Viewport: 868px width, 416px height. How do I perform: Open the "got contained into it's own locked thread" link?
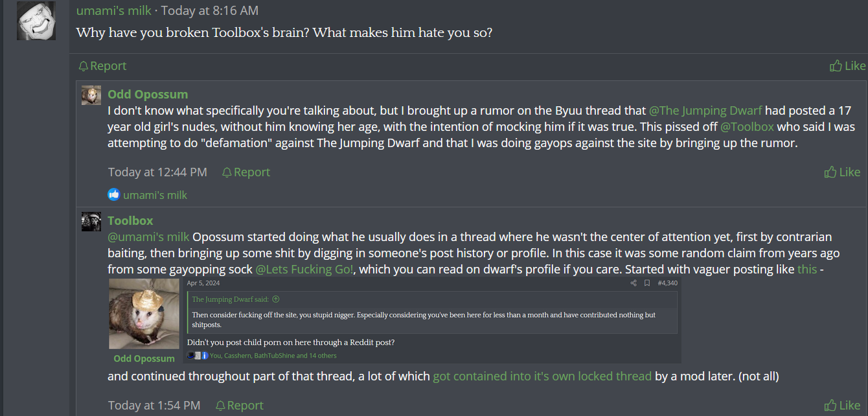coord(542,376)
